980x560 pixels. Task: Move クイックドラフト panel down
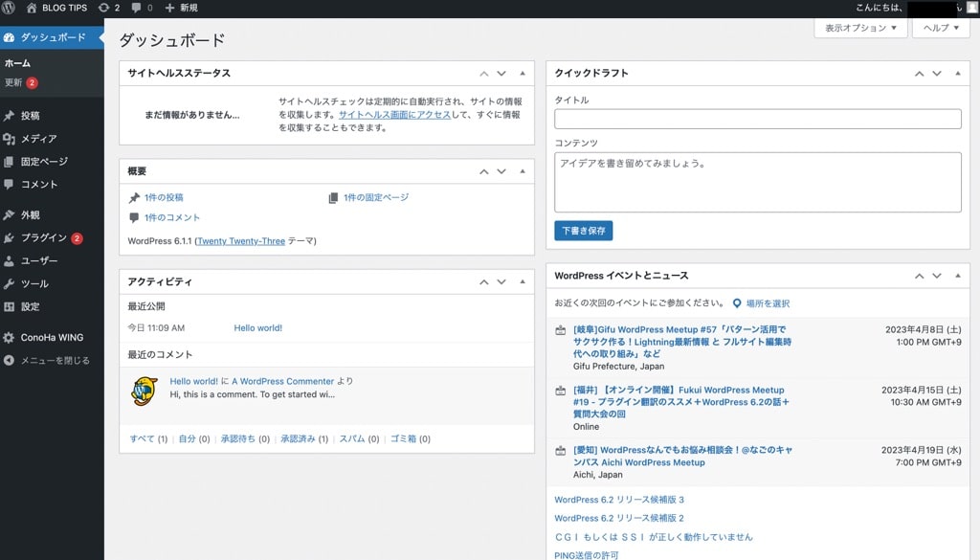coord(937,73)
